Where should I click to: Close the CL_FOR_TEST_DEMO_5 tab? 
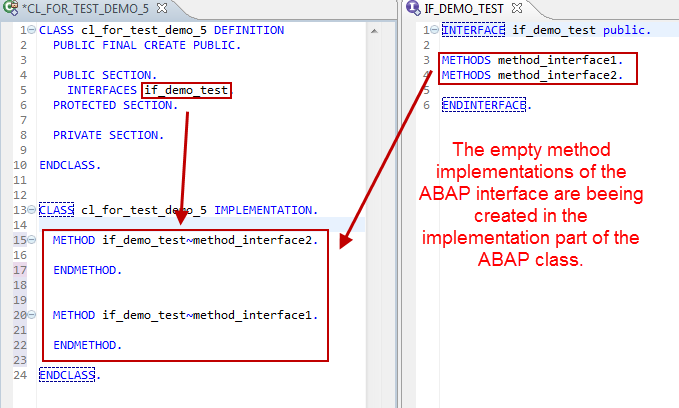pyautogui.click(x=162, y=8)
